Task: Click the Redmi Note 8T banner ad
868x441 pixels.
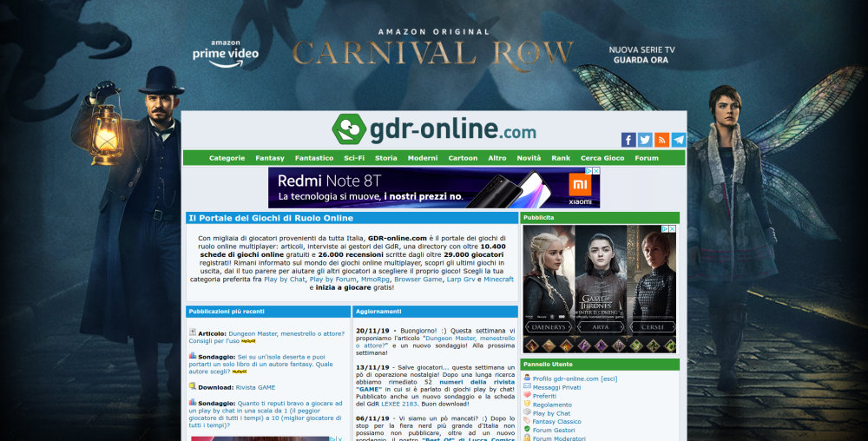Action: click(x=434, y=188)
